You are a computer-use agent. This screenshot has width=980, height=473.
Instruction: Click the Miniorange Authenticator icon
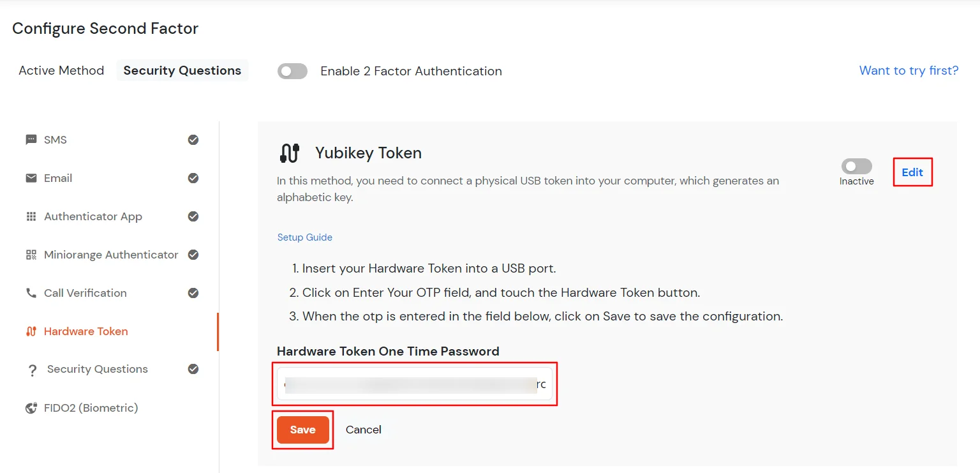point(31,254)
